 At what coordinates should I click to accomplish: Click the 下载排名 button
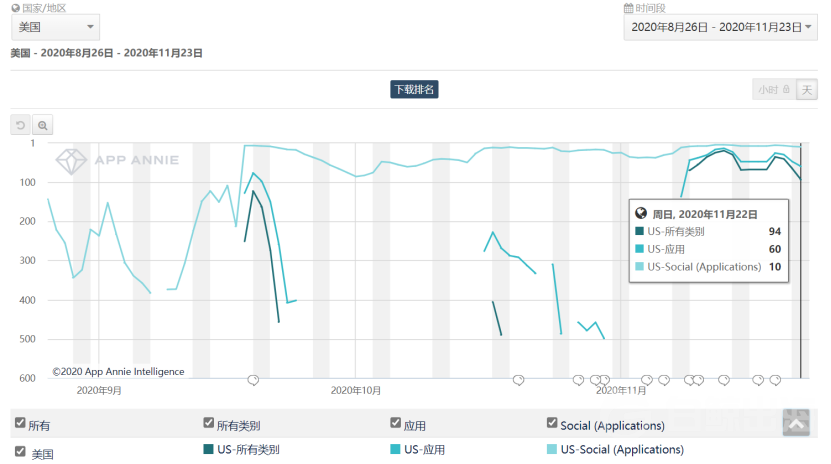[414, 90]
